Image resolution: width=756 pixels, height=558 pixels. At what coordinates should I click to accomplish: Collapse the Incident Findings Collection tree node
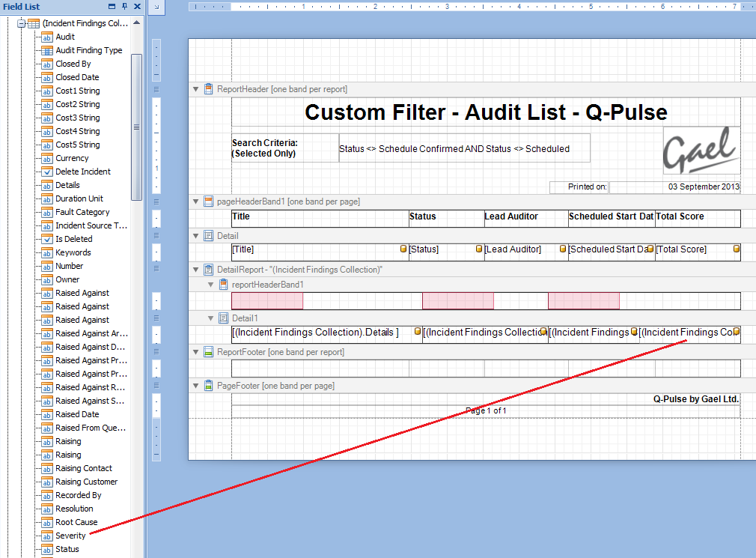(21, 23)
